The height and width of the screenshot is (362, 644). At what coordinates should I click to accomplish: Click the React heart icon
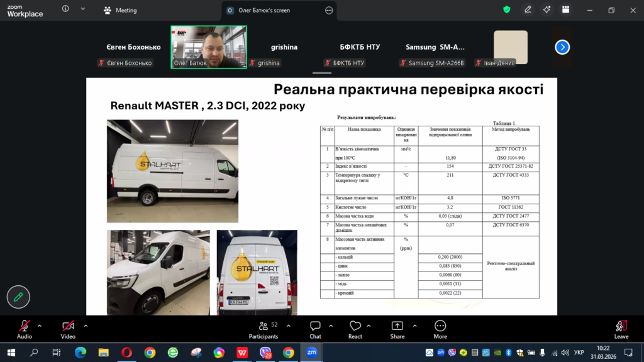[x=355, y=326]
